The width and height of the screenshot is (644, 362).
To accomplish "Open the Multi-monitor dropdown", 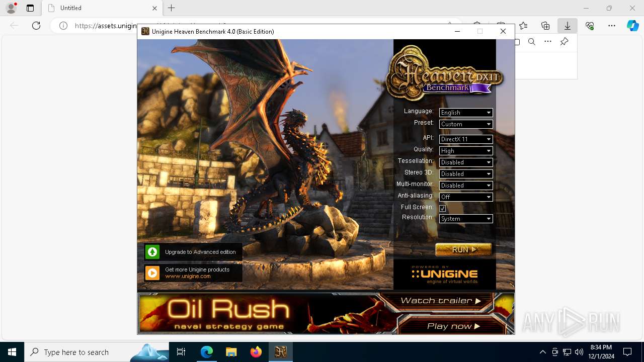I will coord(465,186).
